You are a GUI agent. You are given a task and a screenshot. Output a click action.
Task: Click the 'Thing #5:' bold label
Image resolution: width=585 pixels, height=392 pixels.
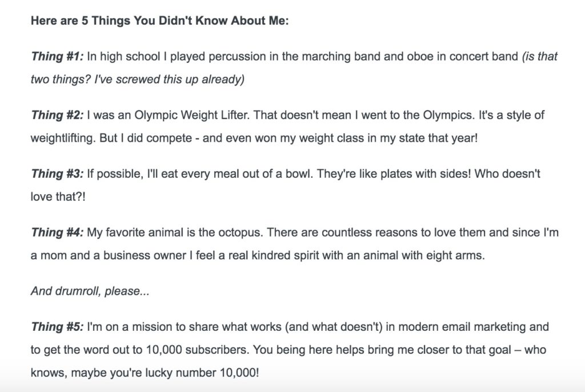57,327
